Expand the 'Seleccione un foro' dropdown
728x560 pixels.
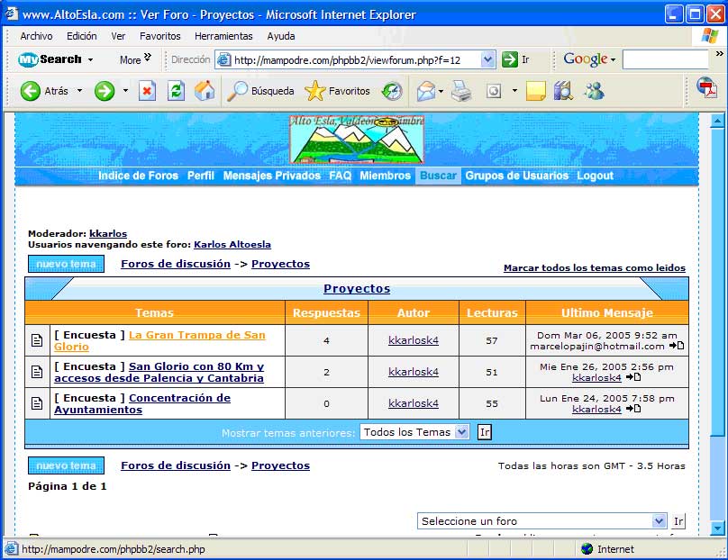[x=659, y=521]
